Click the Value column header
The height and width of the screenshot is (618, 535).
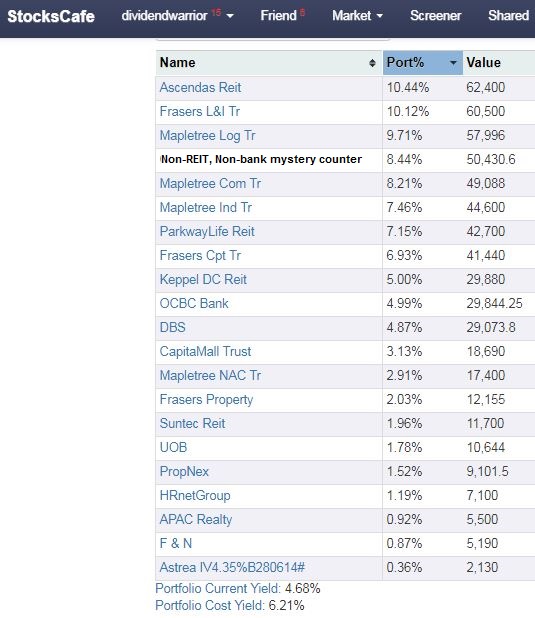click(483, 63)
